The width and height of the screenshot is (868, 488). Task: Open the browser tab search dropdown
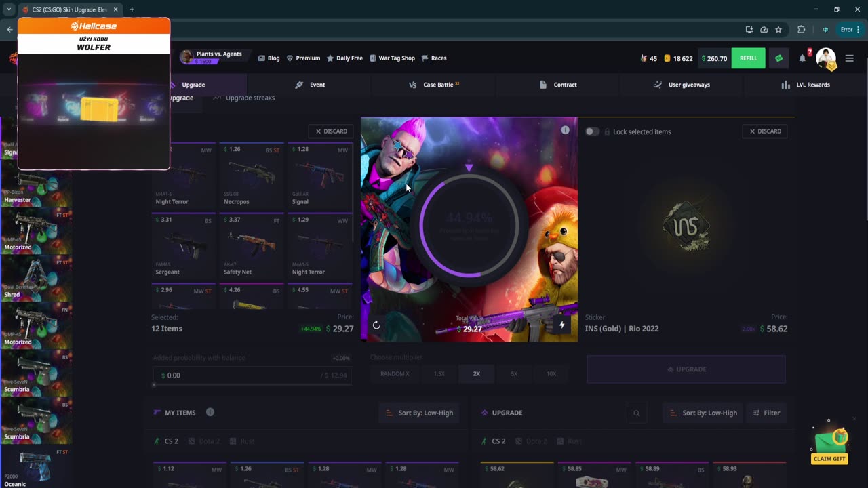[9, 9]
